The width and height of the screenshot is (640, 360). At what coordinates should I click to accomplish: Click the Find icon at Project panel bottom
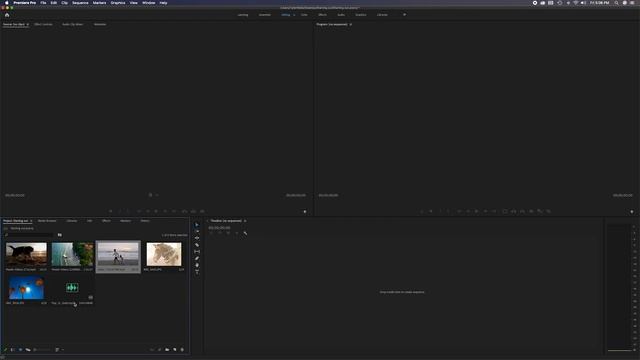pyautogui.click(x=159, y=349)
